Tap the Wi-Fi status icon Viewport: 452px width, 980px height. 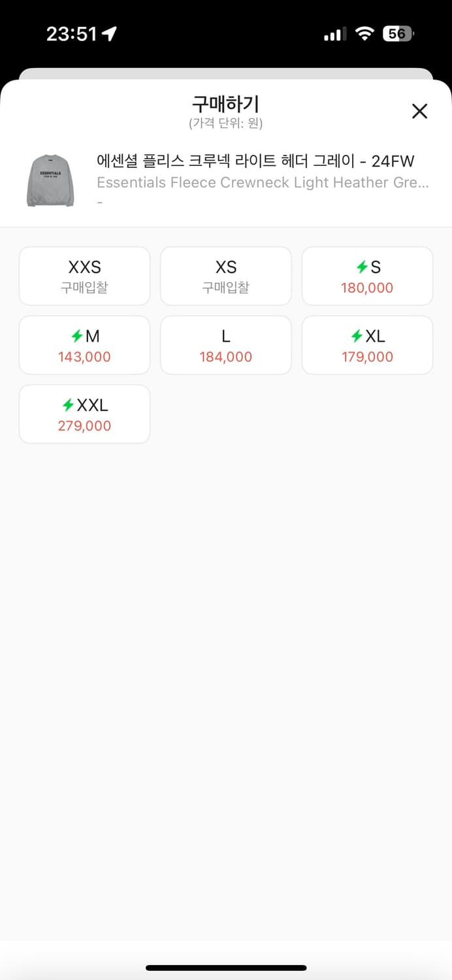pyautogui.click(x=364, y=34)
